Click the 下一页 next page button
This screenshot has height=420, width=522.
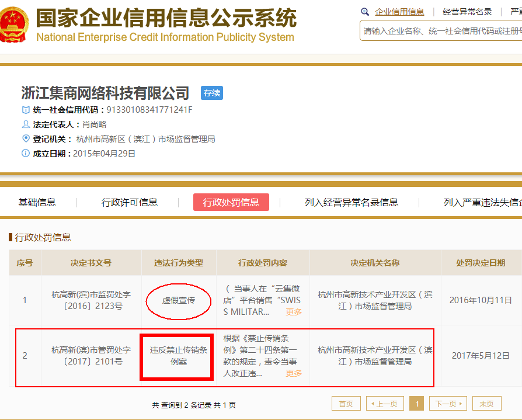(x=448, y=404)
